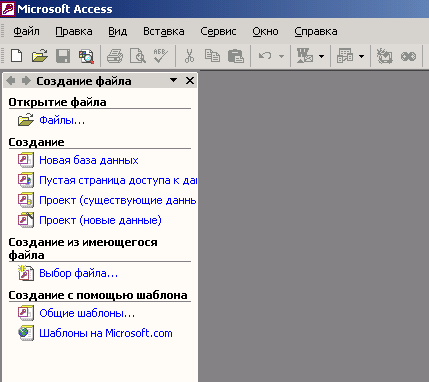Screen dimensions: 429x382
Task: Open the Окно menu
Action: tap(265, 31)
